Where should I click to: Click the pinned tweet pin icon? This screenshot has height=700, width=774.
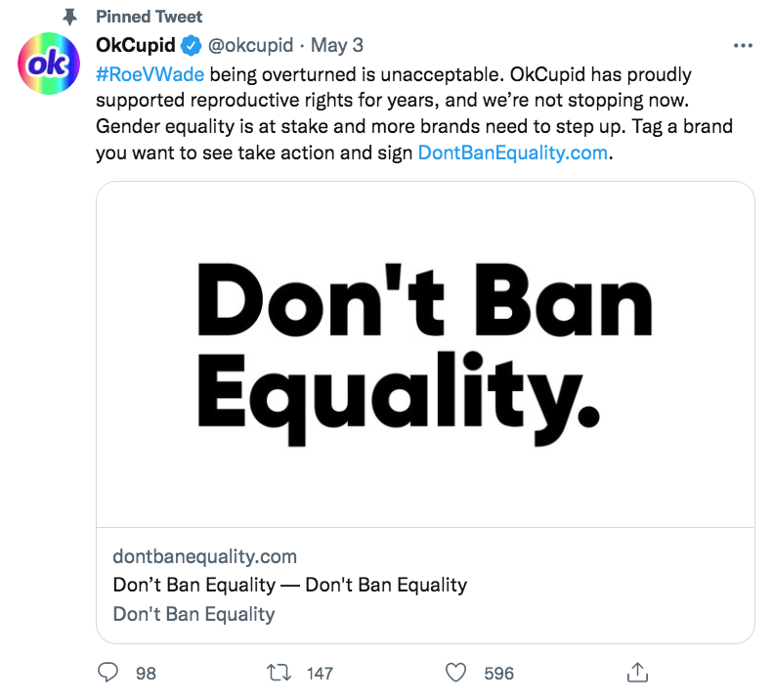[x=68, y=18]
